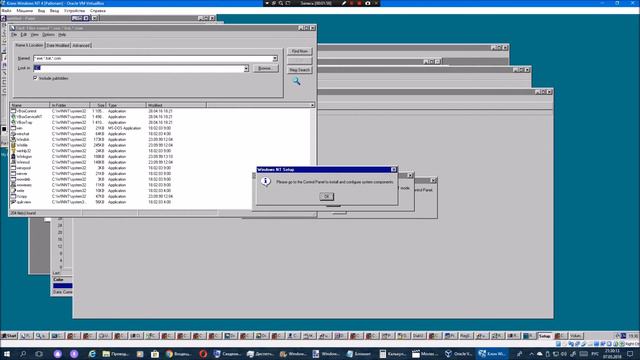
Task: Open the Файл menu of VirtualBox
Action: [7, 11]
